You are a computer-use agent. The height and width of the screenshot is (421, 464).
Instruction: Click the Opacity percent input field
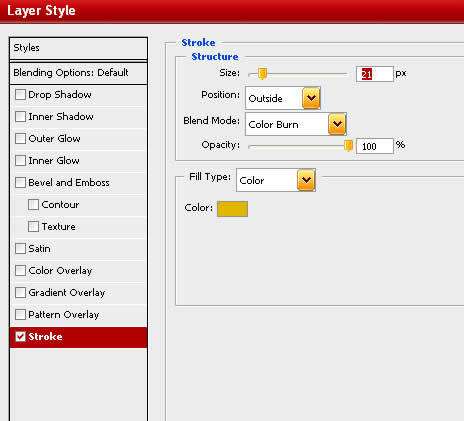[x=375, y=146]
